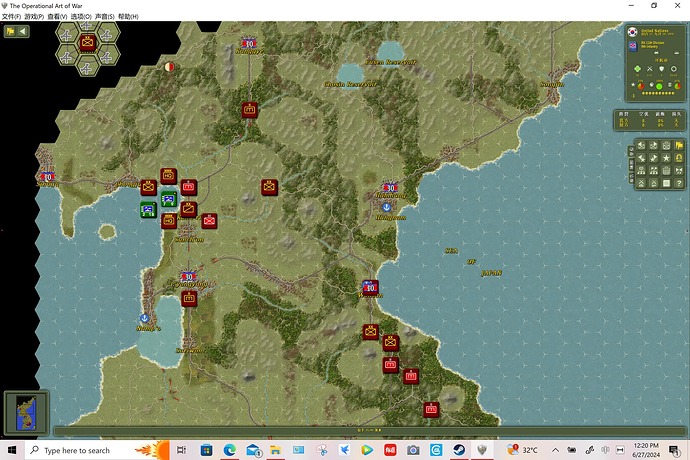Select the southernmost red unit on the east coast
690x460 pixels.
pyautogui.click(x=431, y=409)
